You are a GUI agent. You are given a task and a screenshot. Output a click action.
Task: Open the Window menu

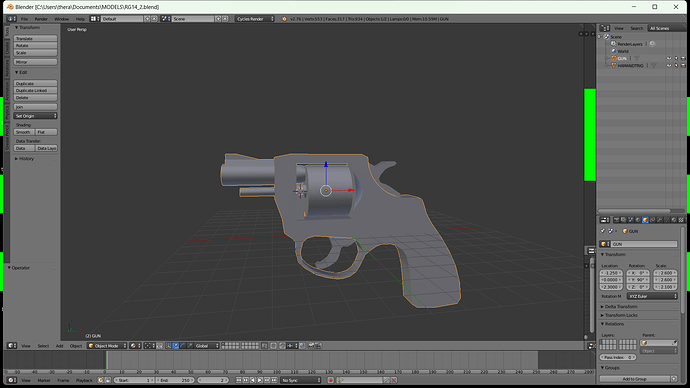pos(62,19)
